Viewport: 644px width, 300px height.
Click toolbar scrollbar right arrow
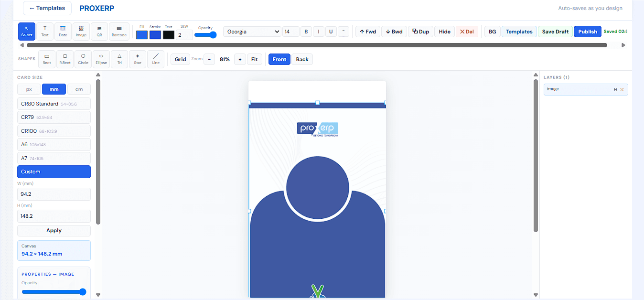pos(623,45)
